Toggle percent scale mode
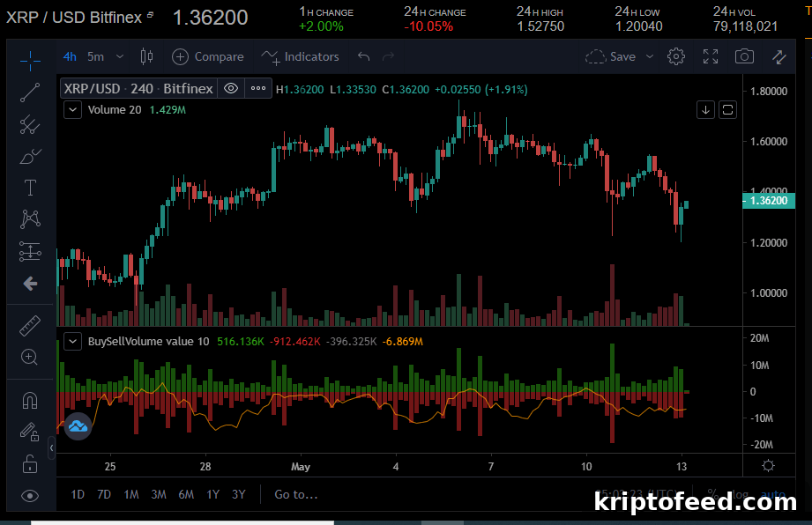This screenshot has width=812, height=525. click(x=712, y=494)
